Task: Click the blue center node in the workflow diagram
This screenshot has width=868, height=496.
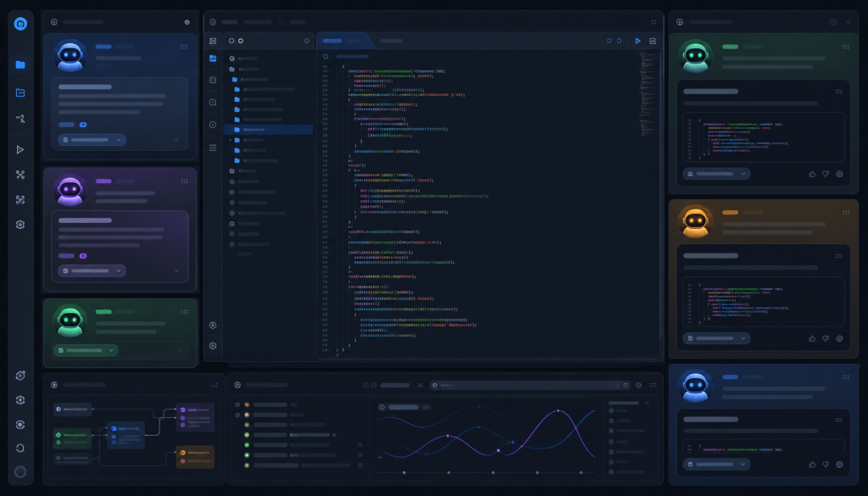Action: point(125,435)
